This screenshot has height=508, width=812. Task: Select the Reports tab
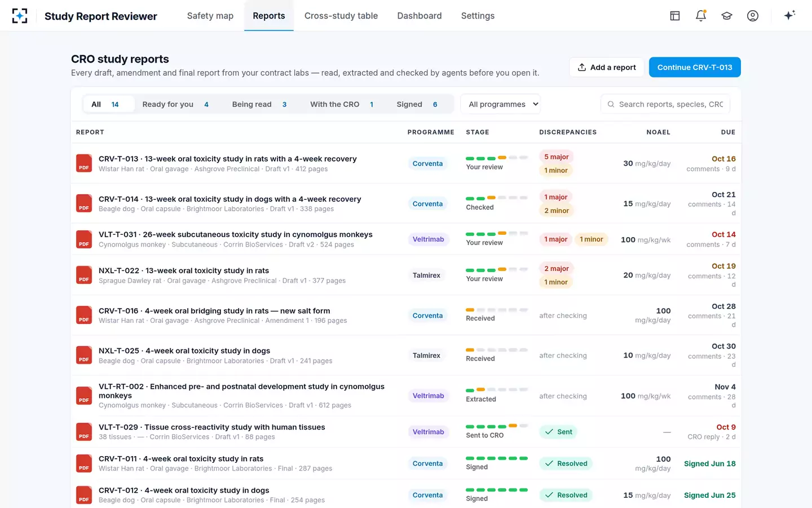pyautogui.click(x=269, y=16)
